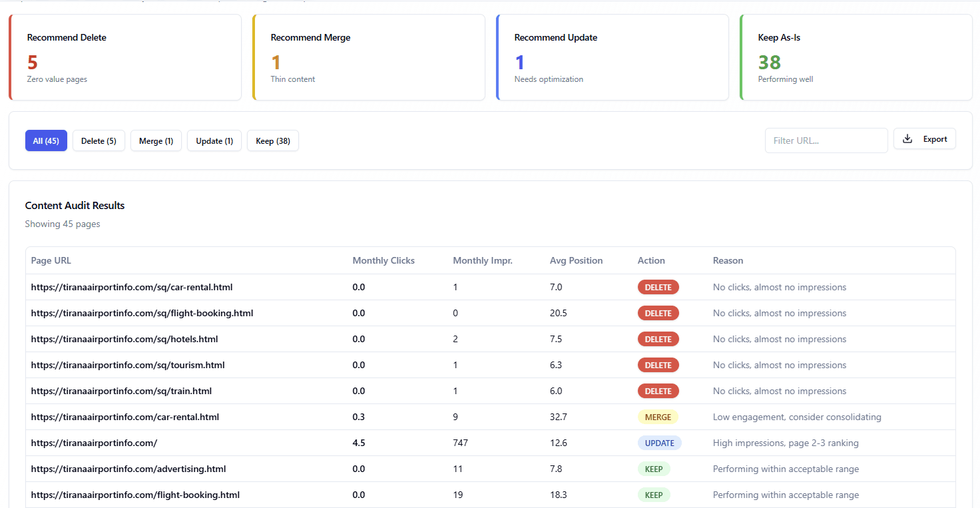
Task: Open the sq/flight-booking.html page link
Action: 142,314
